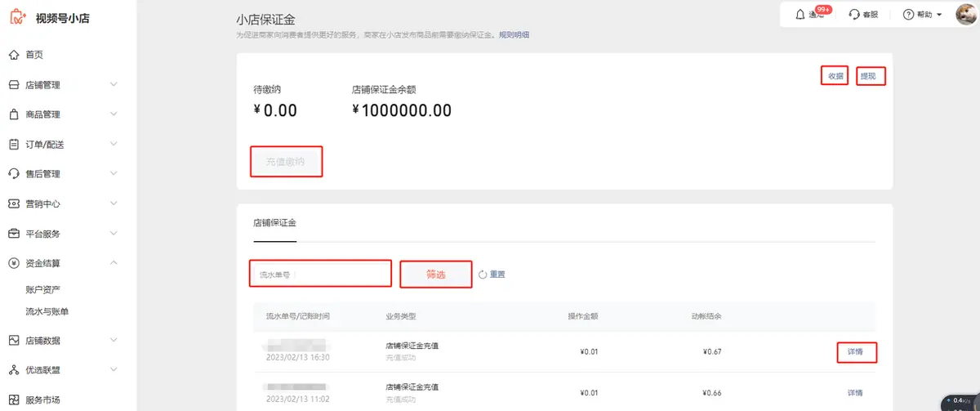980x411 pixels.
Task: Focus the 流水单号 search field
Action: click(320, 274)
